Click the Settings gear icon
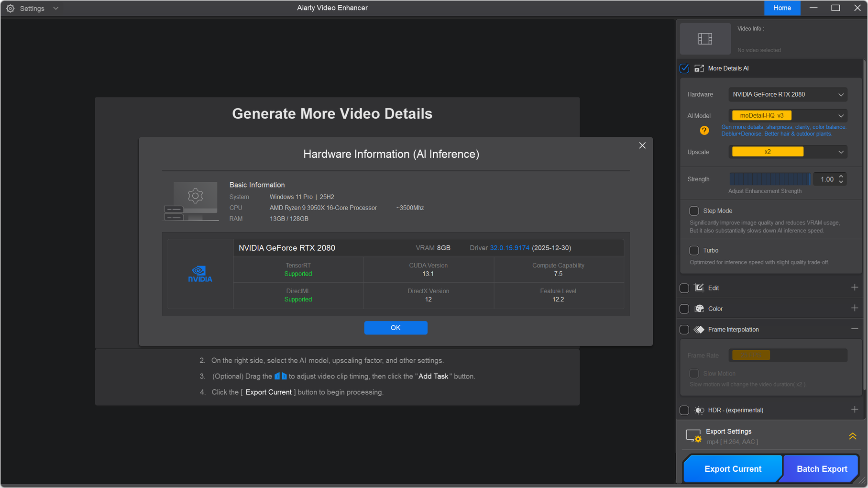The width and height of the screenshot is (868, 488). click(x=10, y=9)
